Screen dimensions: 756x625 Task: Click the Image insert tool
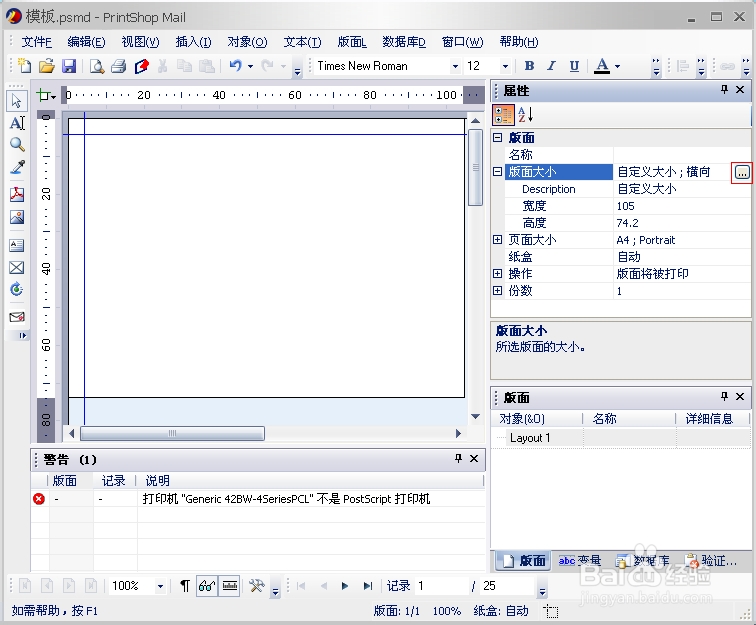(16, 217)
